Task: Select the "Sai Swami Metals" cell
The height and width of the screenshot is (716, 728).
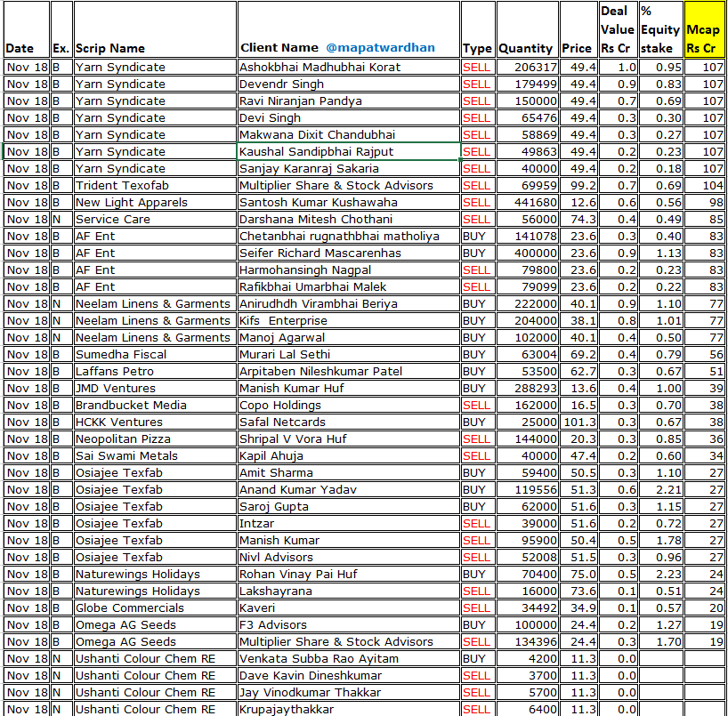Action: pos(155,455)
